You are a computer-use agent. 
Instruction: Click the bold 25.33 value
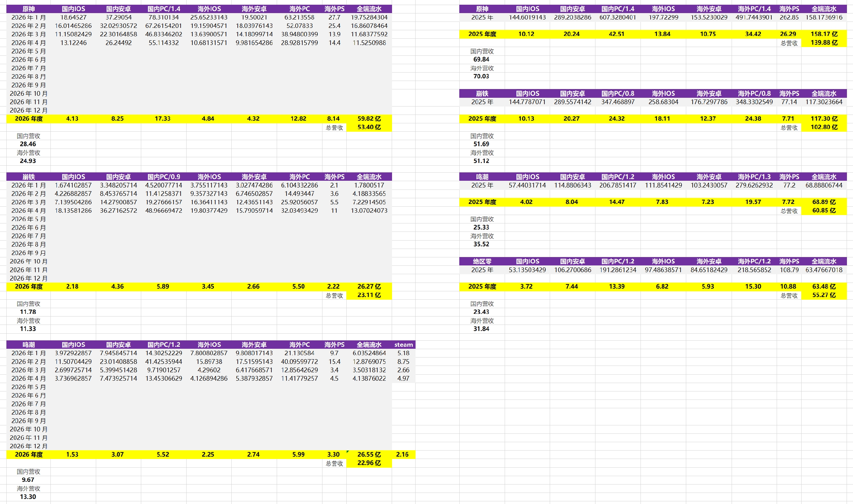[481, 227]
